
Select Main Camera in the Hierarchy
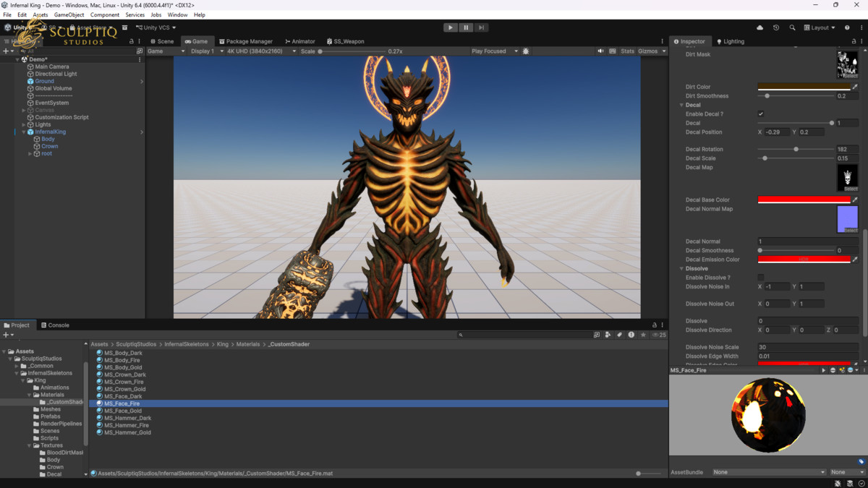click(52, 67)
